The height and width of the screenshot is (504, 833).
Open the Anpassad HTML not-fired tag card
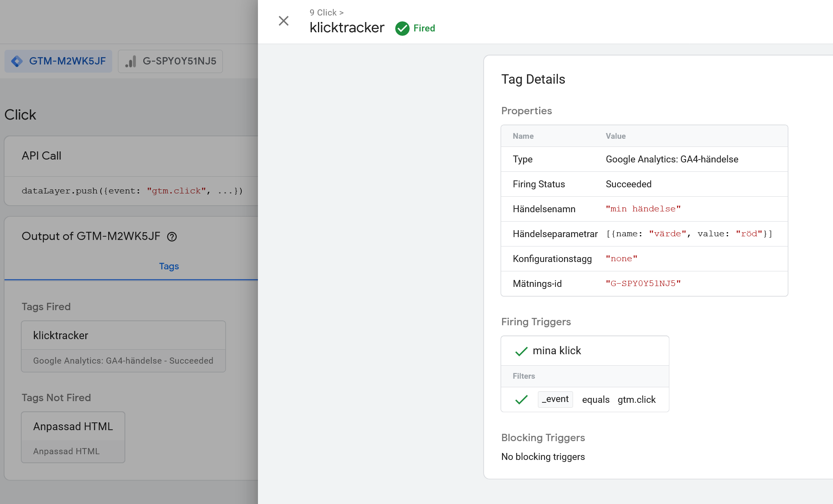click(73, 437)
